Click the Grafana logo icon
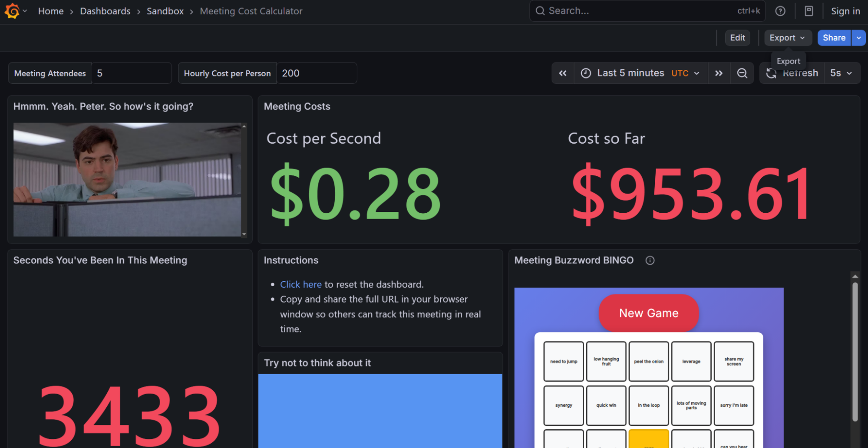The height and width of the screenshot is (448, 868). (12, 11)
